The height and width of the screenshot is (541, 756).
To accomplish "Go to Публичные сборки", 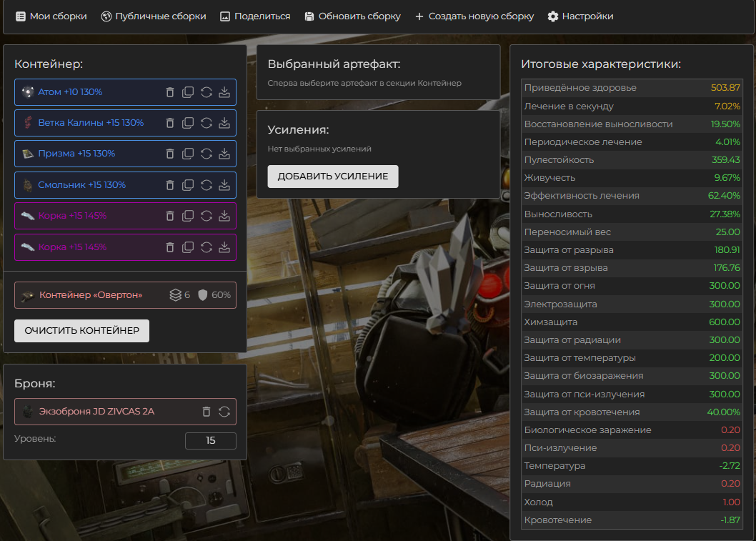I will (x=154, y=16).
